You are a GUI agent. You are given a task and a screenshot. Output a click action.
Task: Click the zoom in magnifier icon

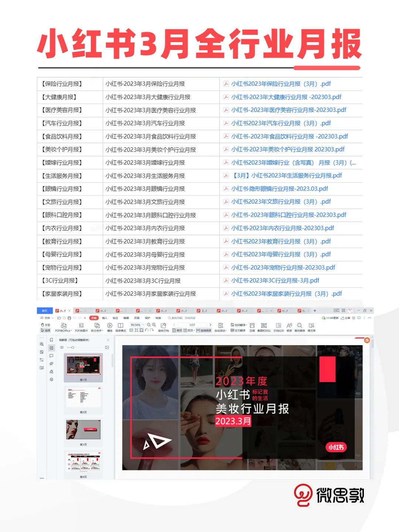[x=154, y=325]
